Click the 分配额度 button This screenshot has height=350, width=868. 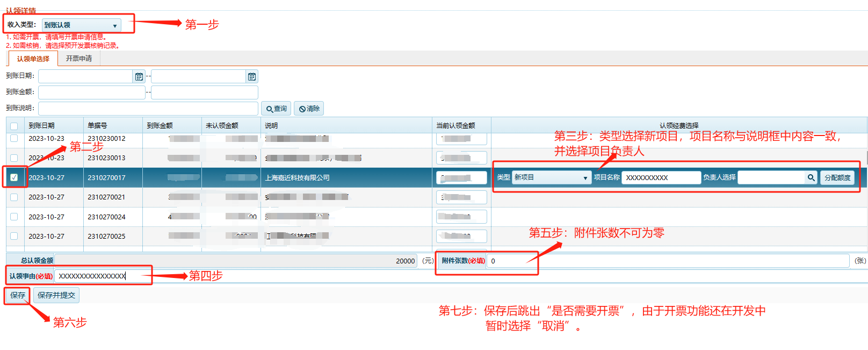click(837, 177)
